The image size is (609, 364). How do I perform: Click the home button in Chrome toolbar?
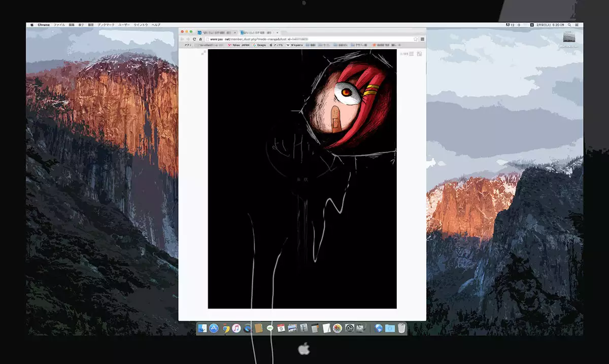(200, 39)
